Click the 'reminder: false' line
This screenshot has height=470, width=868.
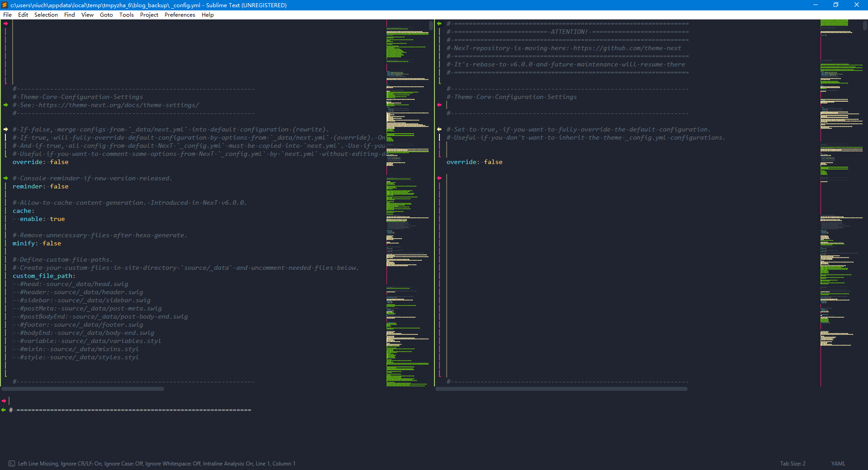[x=41, y=186]
